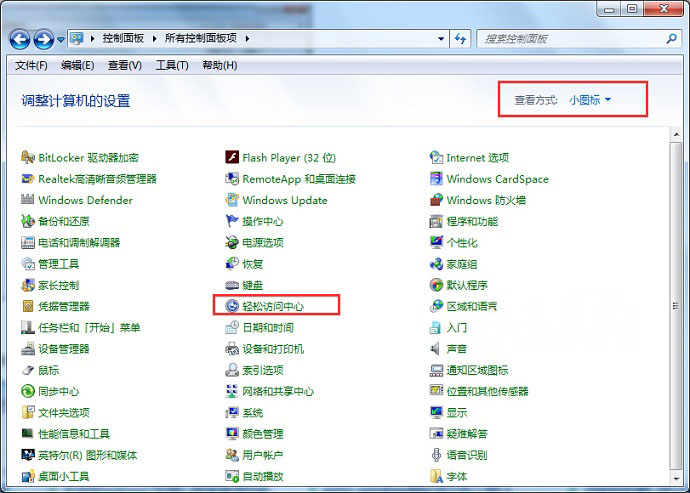
Task: Open the Windows Defender icon
Action: 28,200
